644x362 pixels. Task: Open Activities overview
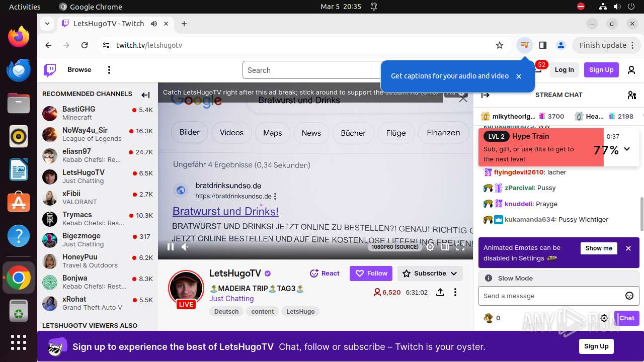[25, 7]
